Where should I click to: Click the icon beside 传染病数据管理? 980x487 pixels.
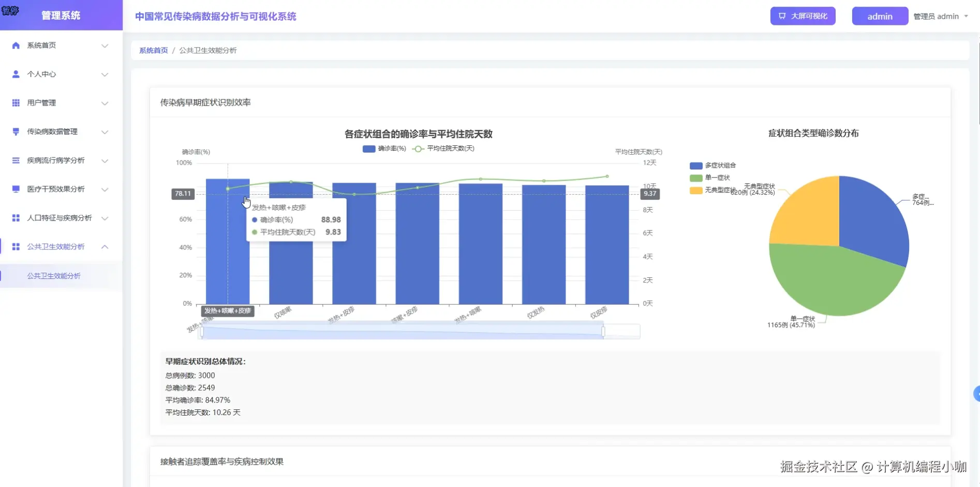click(x=16, y=131)
